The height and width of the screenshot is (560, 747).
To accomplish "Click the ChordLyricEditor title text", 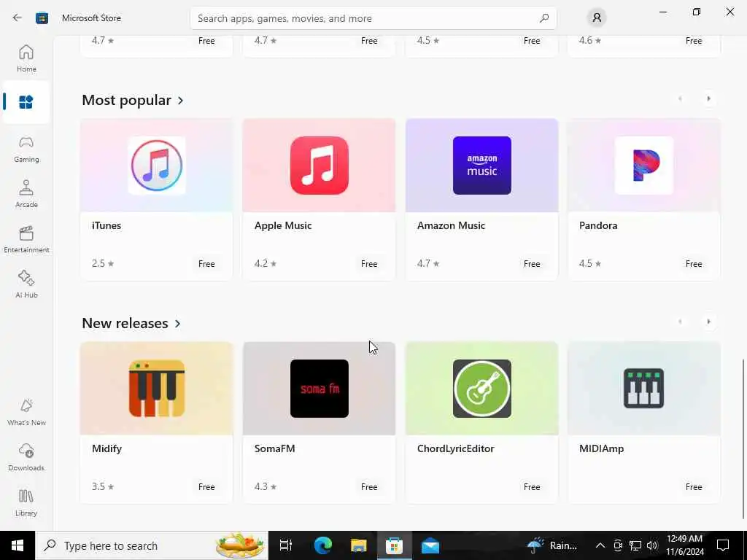I will pos(455,448).
